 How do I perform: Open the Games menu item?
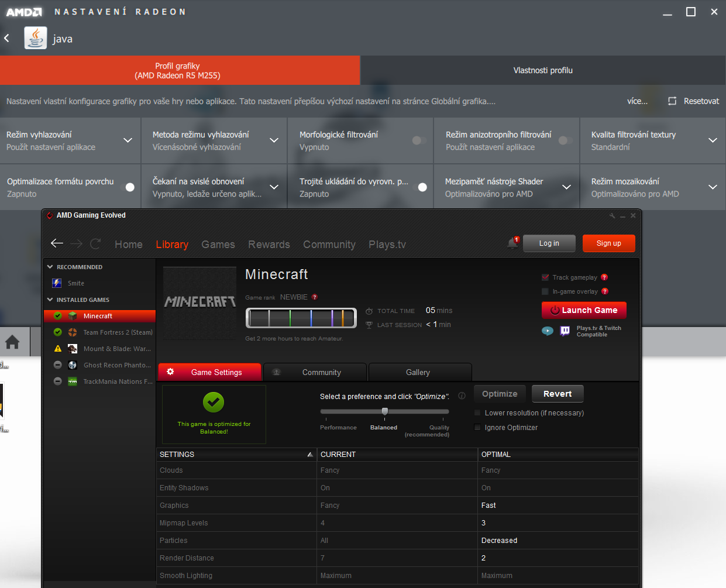(x=218, y=245)
